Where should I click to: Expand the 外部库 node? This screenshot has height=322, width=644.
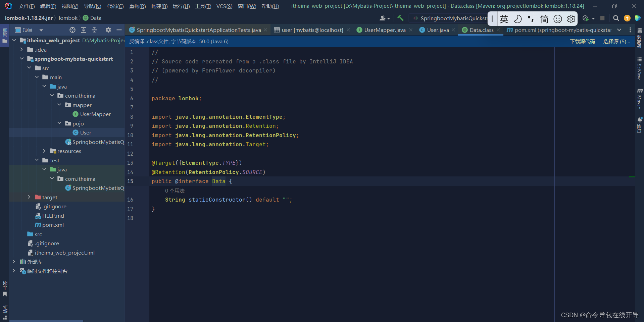click(14, 262)
